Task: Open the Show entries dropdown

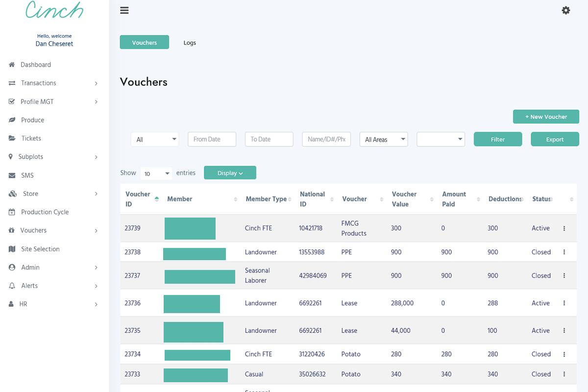Action: (x=156, y=172)
